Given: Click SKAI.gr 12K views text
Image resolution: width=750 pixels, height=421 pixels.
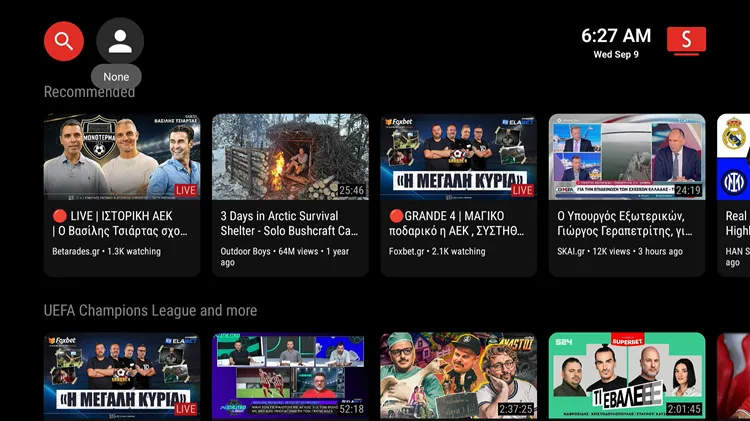Looking at the screenshot, I should point(619,251).
